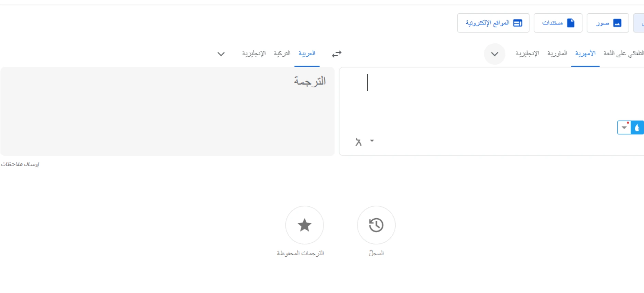Click the إرسال ملاحظات feedback link

pyautogui.click(x=20, y=164)
